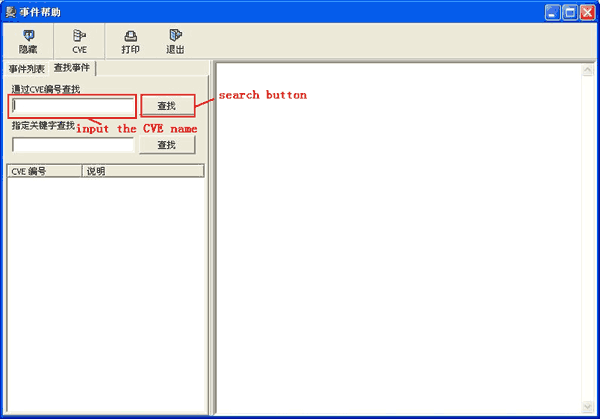This screenshot has height=419, width=600.
Task: Sort by the 说明 column header
Action: pyautogui.click(x=143, y=171)
